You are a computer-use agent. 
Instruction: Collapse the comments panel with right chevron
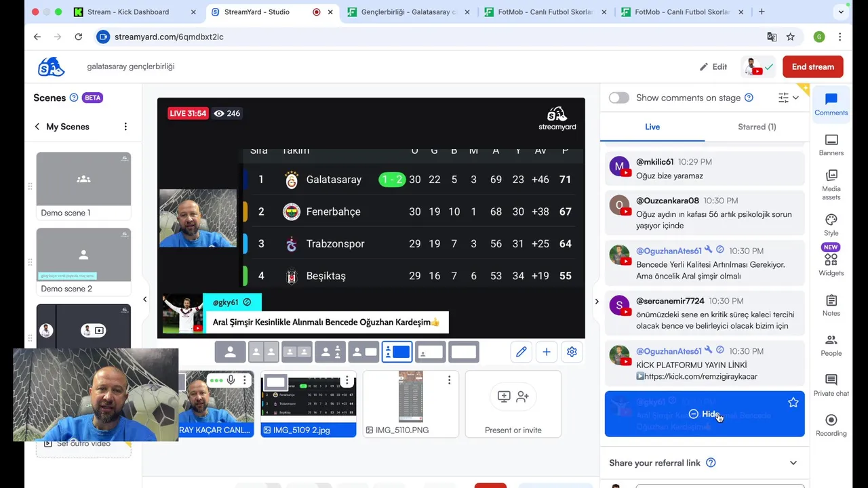(597, 301)
